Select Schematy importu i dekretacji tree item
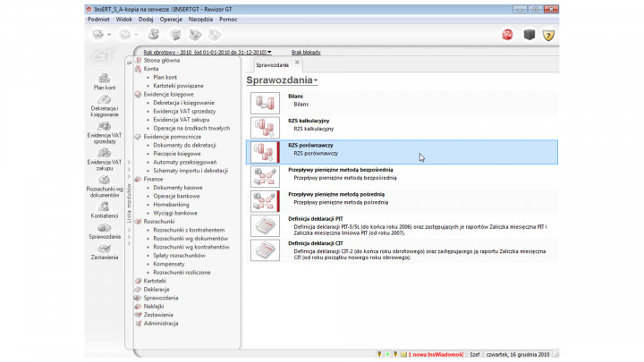 click(x=191, y=171)
